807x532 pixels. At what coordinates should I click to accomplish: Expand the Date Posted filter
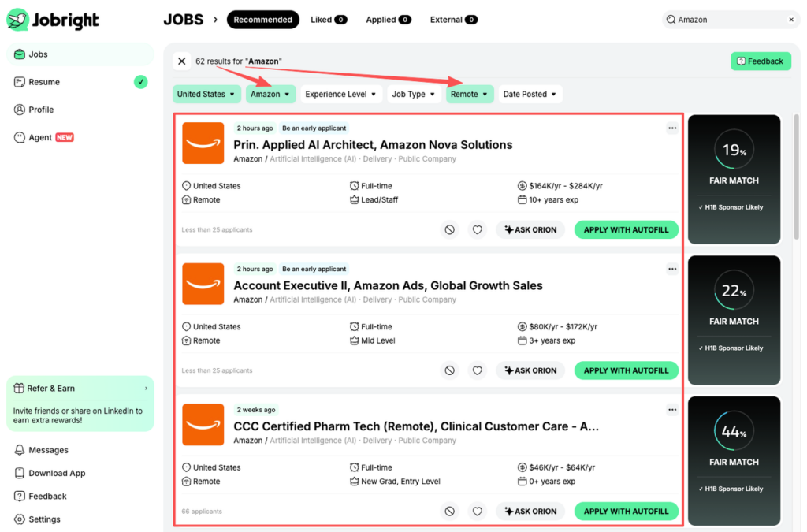[530, 94]
